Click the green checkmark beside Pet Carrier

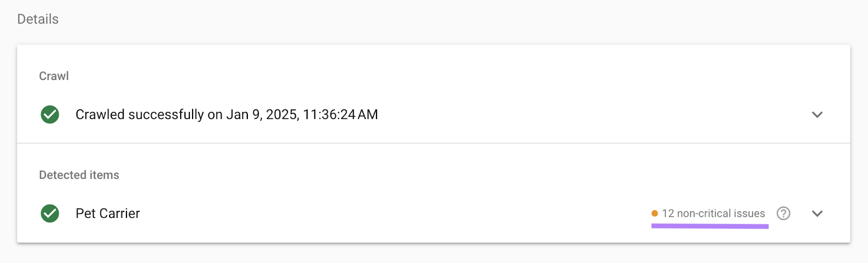click(50, 214)
